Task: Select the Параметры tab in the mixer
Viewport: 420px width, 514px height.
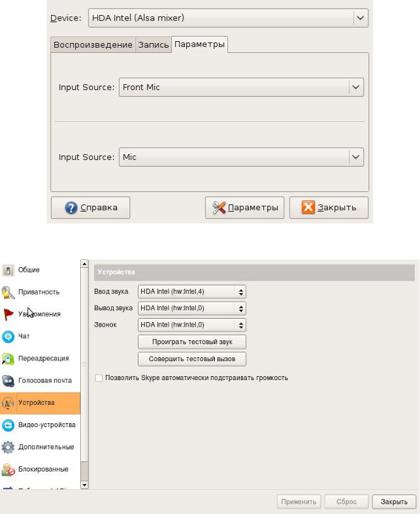Action: 199,44
